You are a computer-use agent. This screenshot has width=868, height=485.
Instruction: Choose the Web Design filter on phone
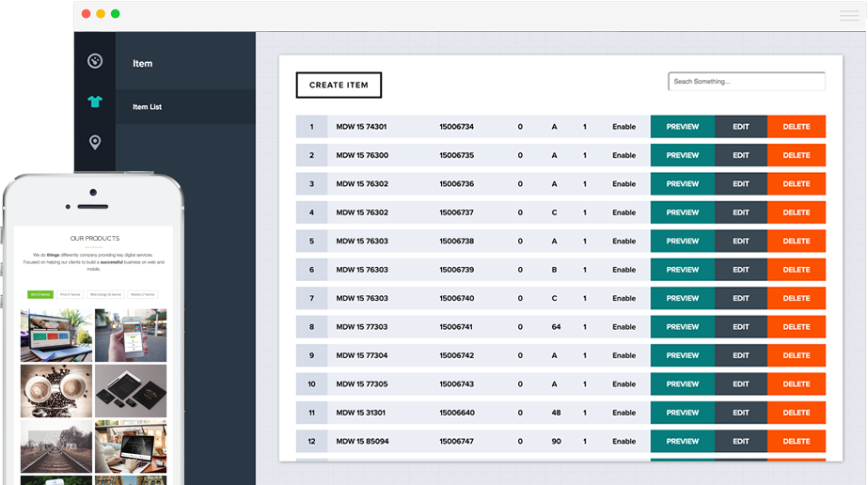coord(105,294)
